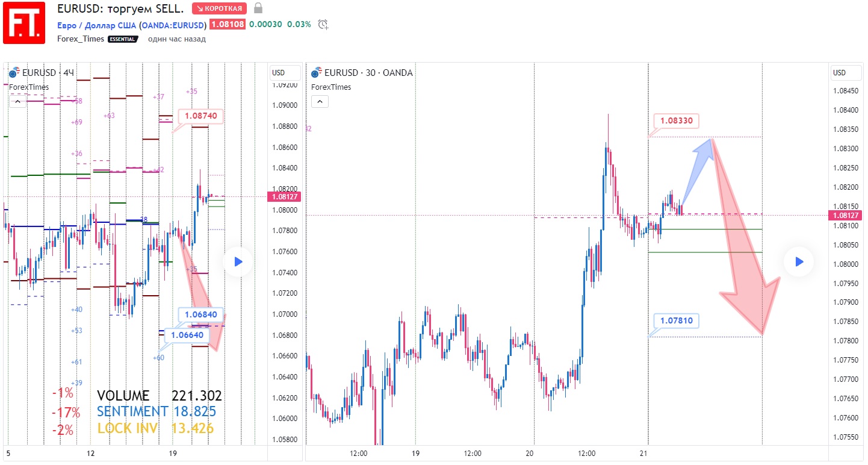This screenshot has width=868, height=465.
Task: Click the 0.00030 price change value
Action: pos(266,25)
